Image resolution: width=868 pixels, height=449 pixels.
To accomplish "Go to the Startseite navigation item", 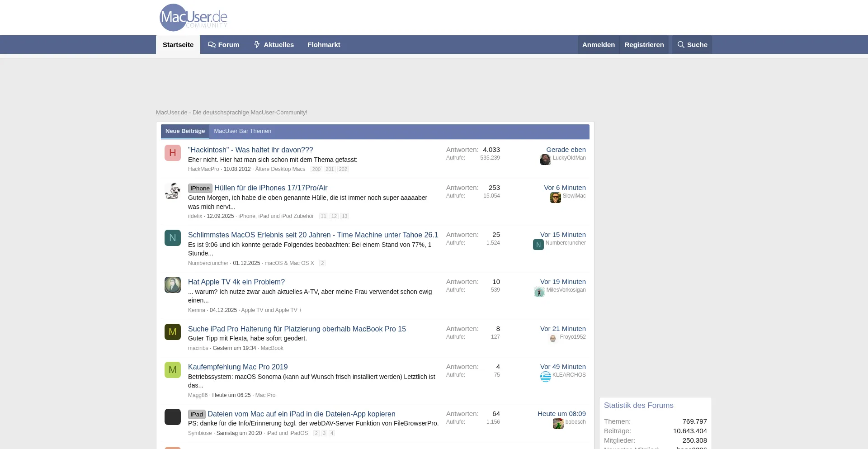I will pyautogui.click(x=178, y=45).
